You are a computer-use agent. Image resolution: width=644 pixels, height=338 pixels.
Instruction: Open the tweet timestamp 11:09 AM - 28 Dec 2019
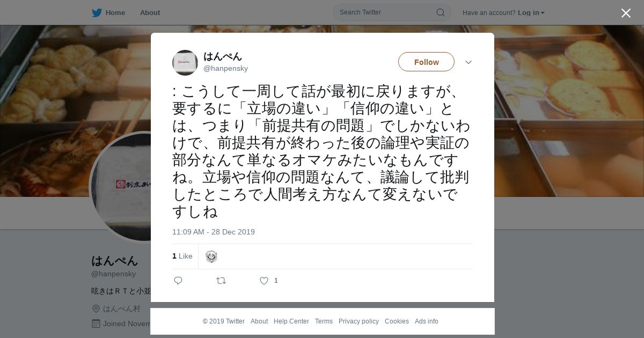point(214,232)
